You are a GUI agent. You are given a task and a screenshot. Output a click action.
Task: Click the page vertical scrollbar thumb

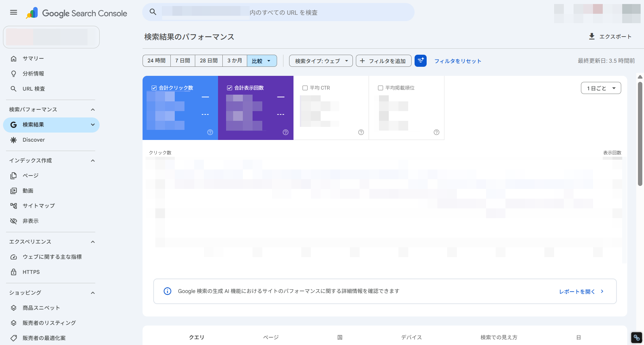(x=640, y=134)
